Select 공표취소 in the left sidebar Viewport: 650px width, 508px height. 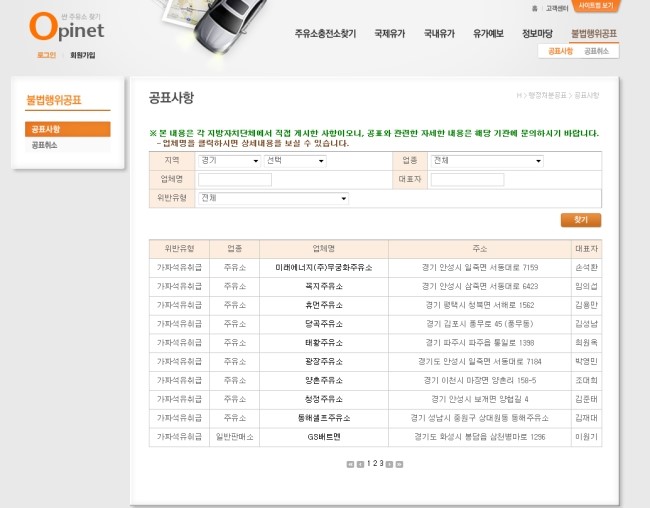pos(68,145)
